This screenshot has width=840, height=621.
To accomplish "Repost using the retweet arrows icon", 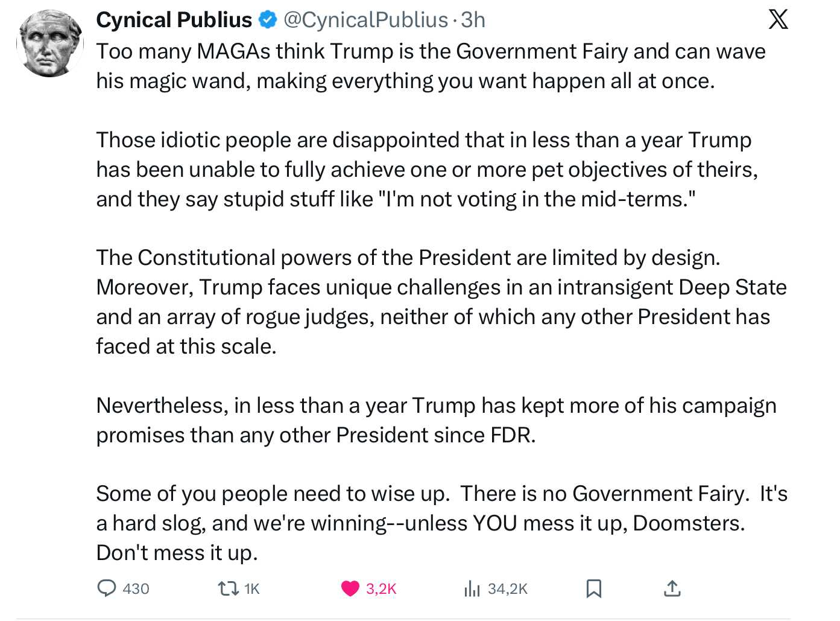I will click(x=228, y=588).
